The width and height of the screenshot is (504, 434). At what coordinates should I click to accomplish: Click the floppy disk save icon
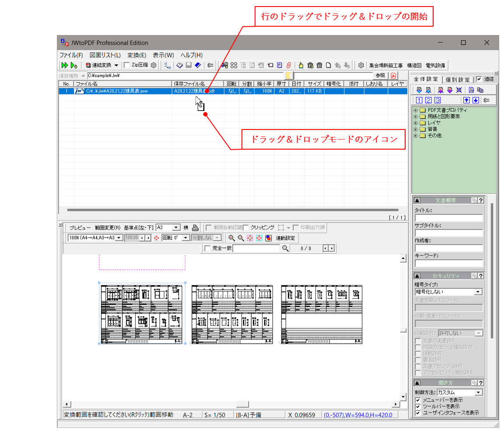[189, 65]
